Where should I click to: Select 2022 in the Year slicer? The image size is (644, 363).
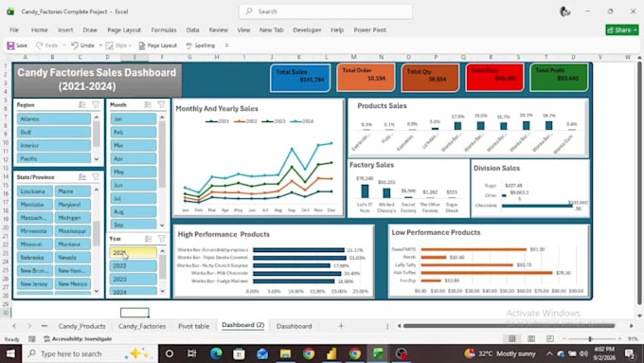(134, 266)
